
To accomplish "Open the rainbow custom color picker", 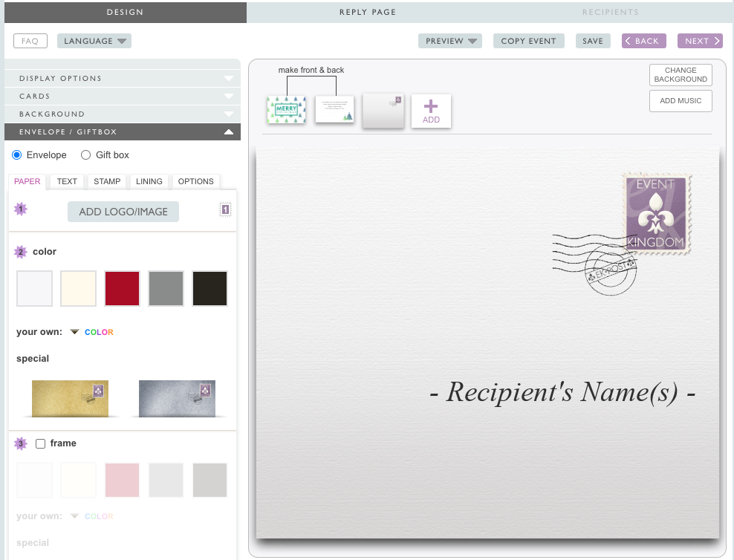I will tap(99, 332).
